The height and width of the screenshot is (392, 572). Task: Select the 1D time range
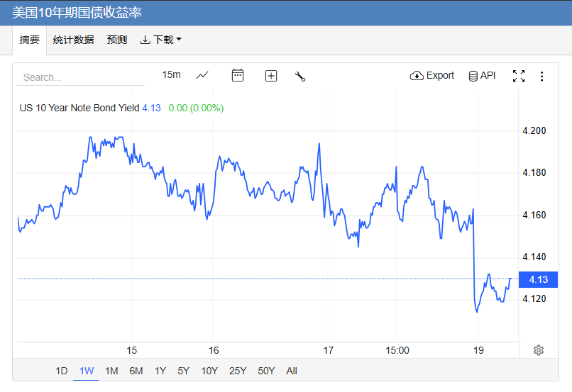(62, 371)
